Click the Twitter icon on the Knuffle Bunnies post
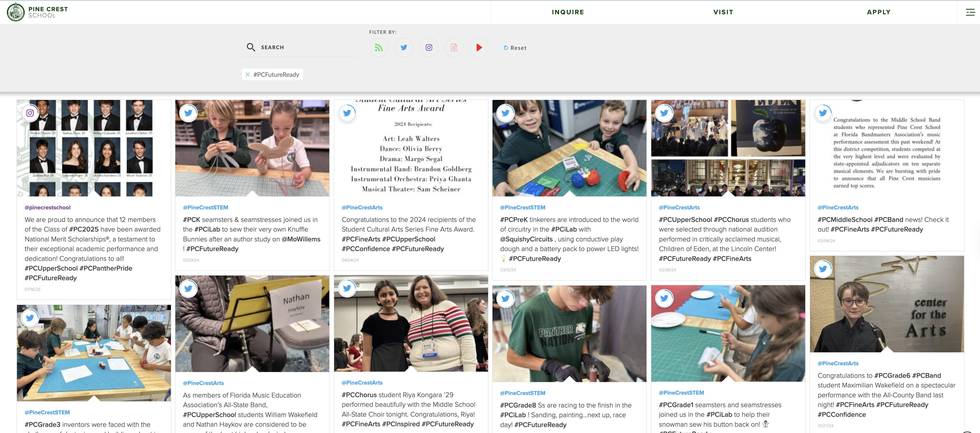 coord(188,113)
